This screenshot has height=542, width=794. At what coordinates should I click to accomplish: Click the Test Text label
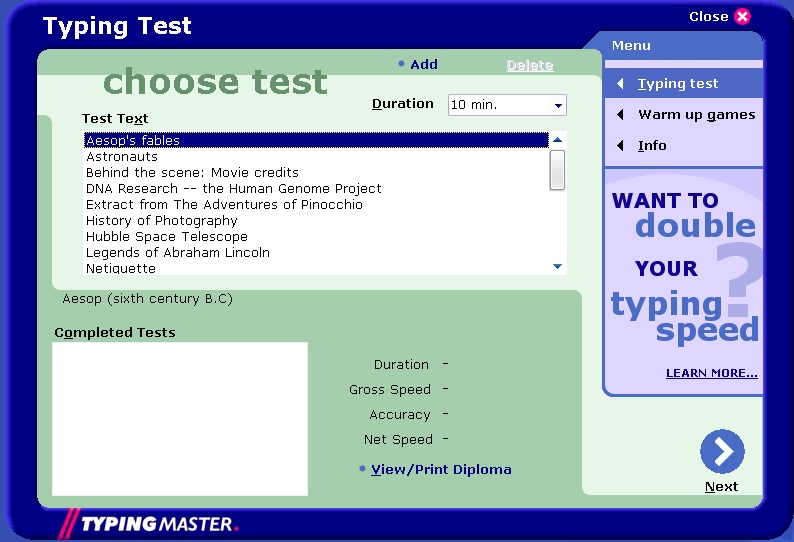[x=115, y=119]
